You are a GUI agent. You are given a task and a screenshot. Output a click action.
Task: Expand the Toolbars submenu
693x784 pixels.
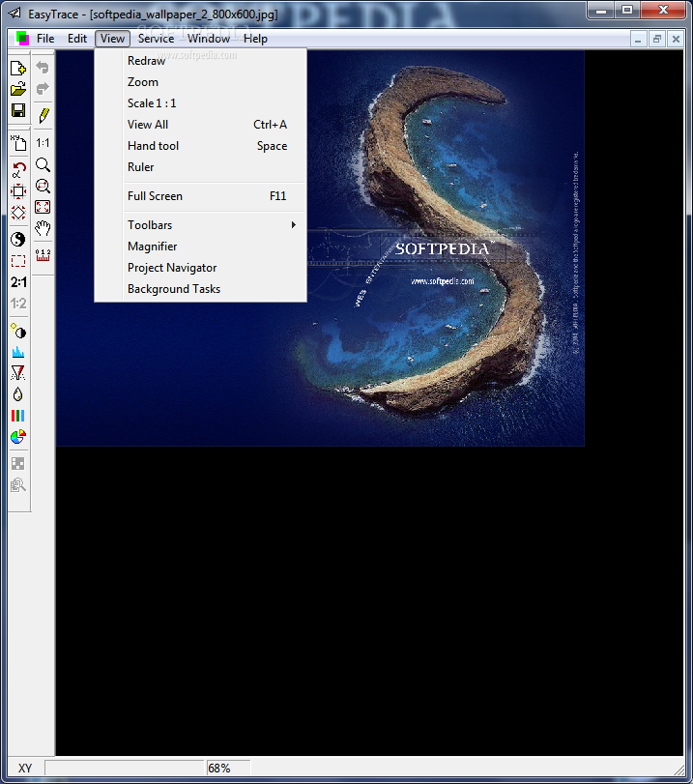tap(200, 225)
